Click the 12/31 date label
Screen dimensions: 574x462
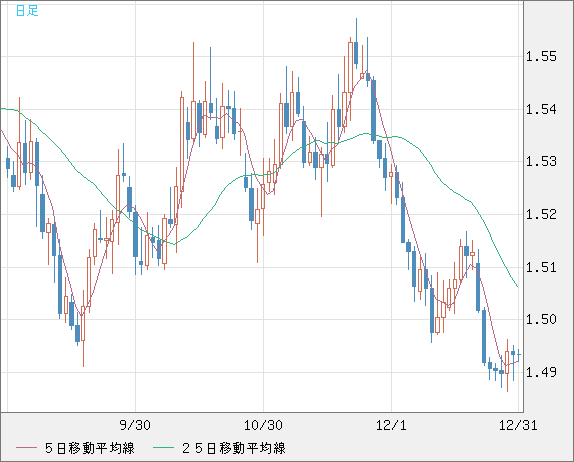pos(518,425)
